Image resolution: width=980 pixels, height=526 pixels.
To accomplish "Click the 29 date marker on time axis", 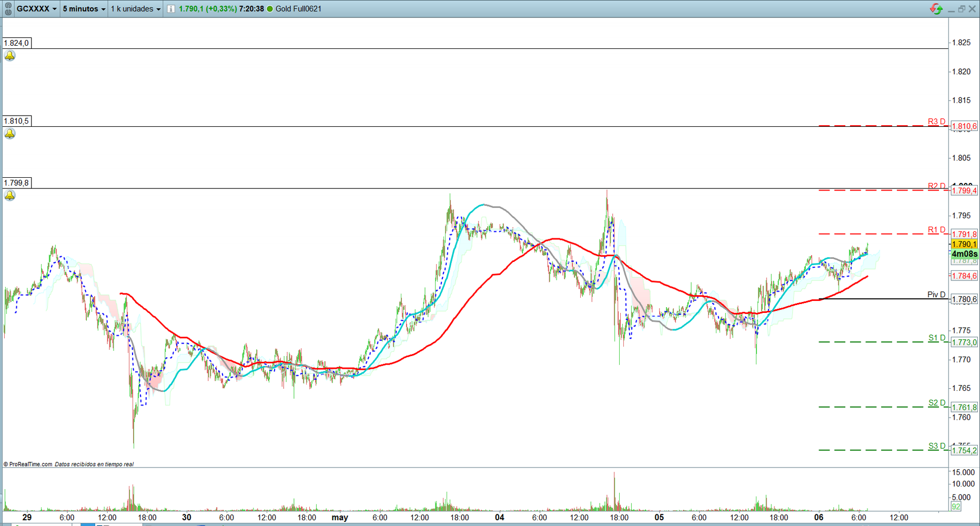I will [27, 518].
